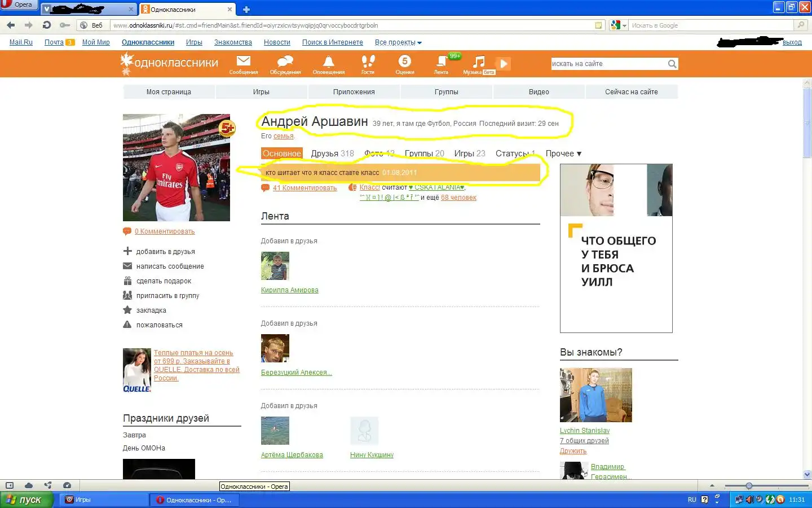Expand the Прочее dropdown
Image resolution: width=812 pixels, height=508 pixels.
[563, 154]
